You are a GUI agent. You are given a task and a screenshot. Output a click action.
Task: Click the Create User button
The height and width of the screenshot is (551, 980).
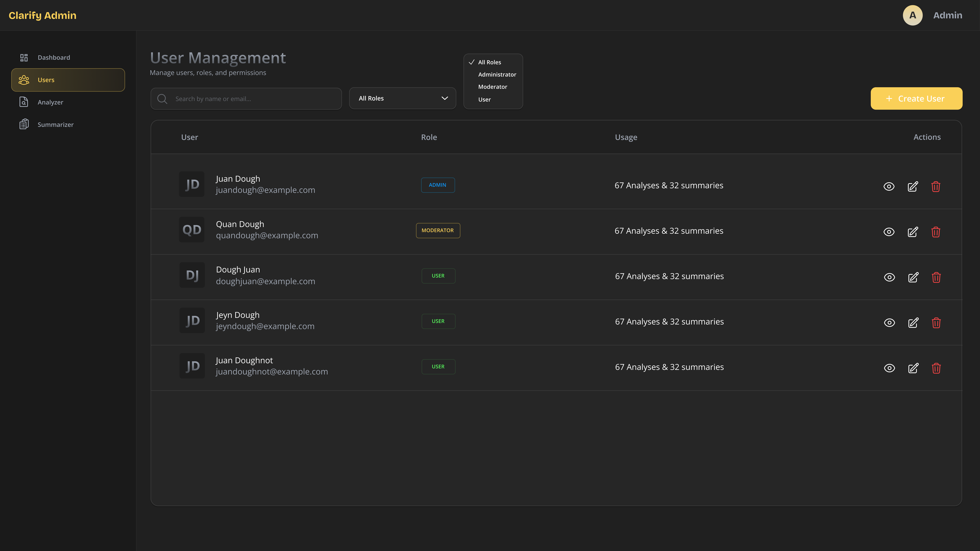tap(916, 98)
